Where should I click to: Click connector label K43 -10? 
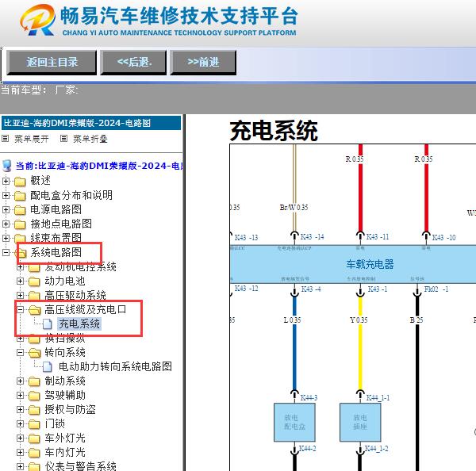point(443,237)
